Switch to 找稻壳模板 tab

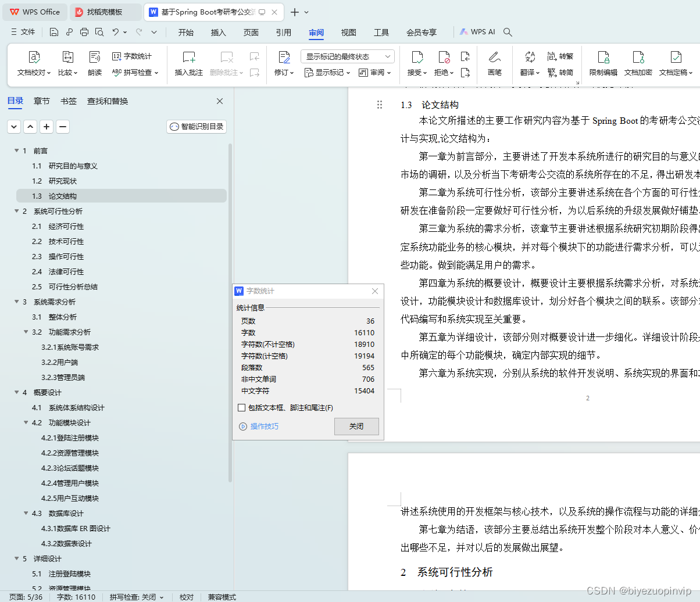(x=105, y=12)
